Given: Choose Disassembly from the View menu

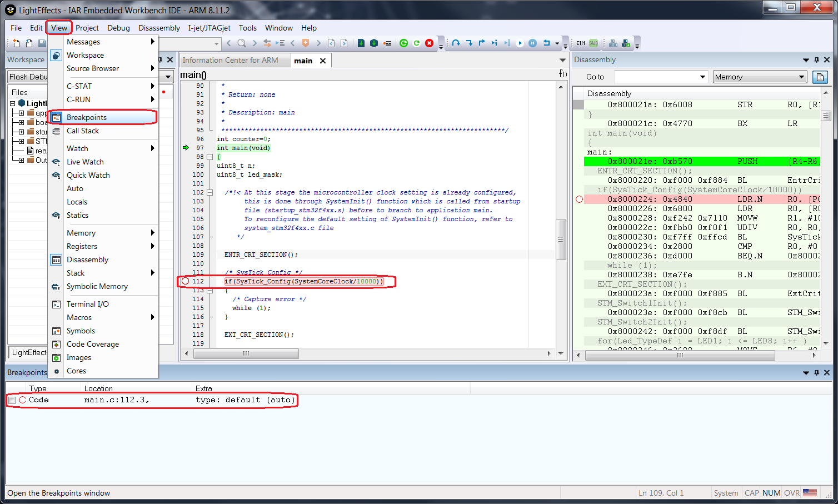Looking at the screenshot, I should (x=87, y=260).
